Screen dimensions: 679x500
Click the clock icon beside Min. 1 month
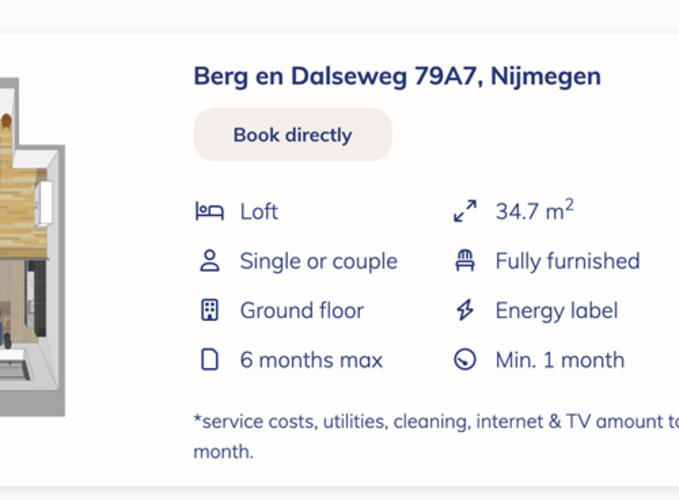(465, 360)
